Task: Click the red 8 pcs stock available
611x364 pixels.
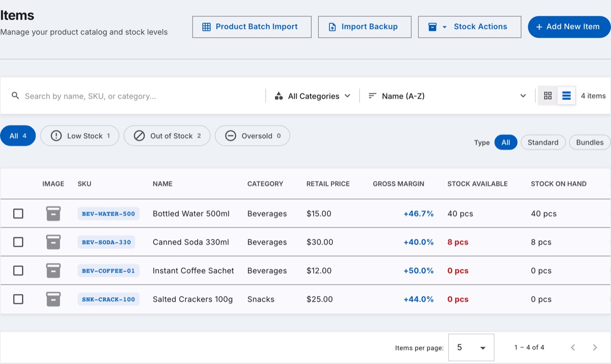Action: [458, 242]
